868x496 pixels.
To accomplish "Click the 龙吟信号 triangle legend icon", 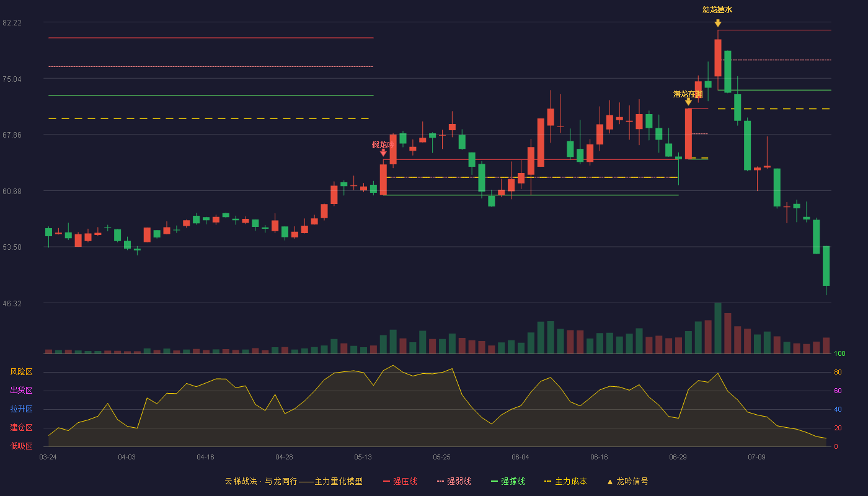I will [610, 482].
